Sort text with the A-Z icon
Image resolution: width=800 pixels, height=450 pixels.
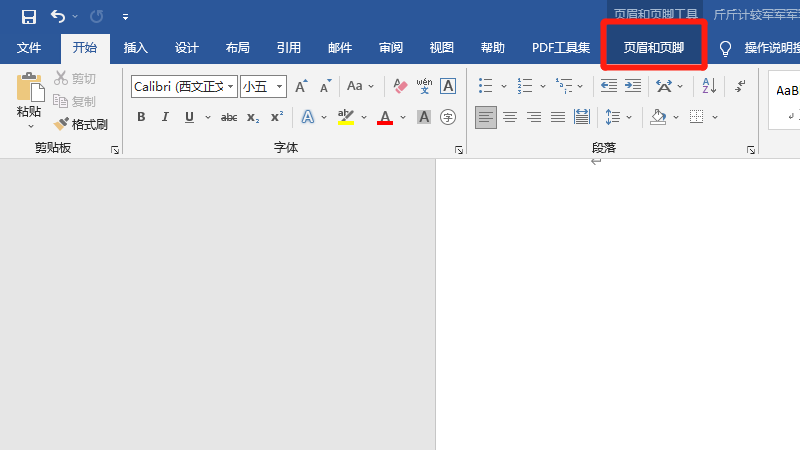click(x=711, y=87)
